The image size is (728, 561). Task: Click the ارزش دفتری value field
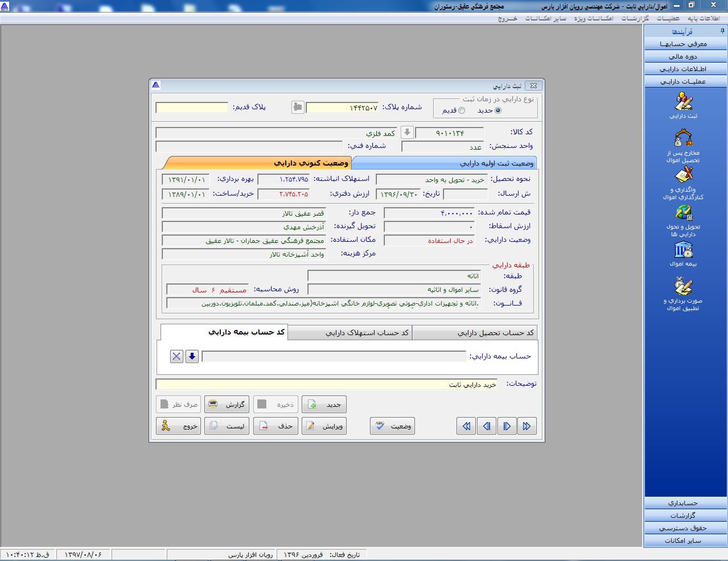pyautogui.click(x=284, y=194)
